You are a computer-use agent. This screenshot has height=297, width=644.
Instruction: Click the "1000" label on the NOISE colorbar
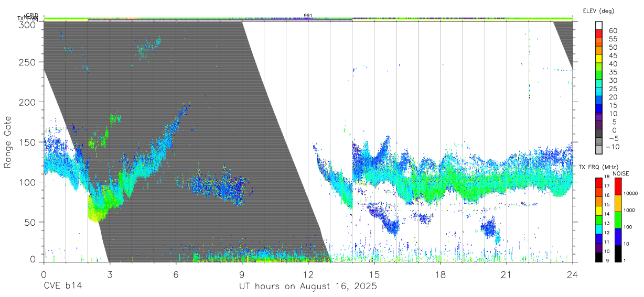click(x=630, y=210)
